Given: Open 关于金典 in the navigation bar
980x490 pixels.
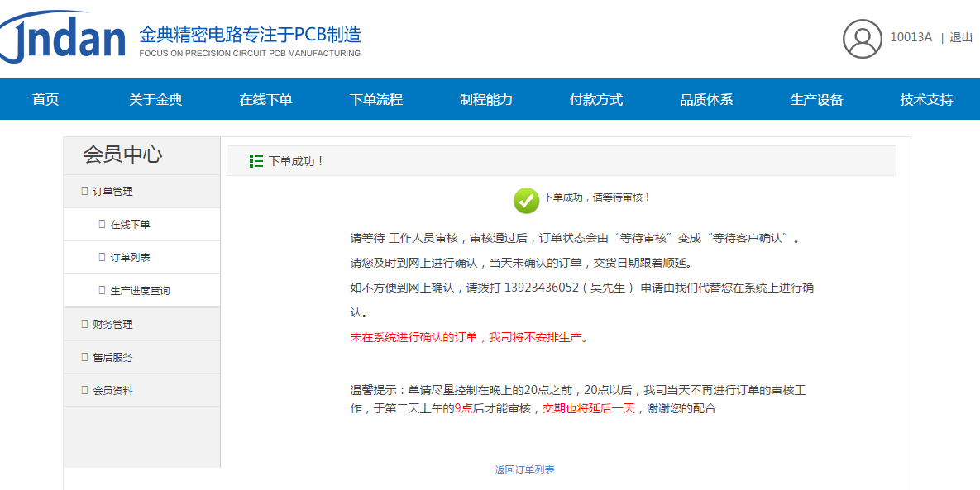Looking at the screenshot, I should tap(155, 100).
